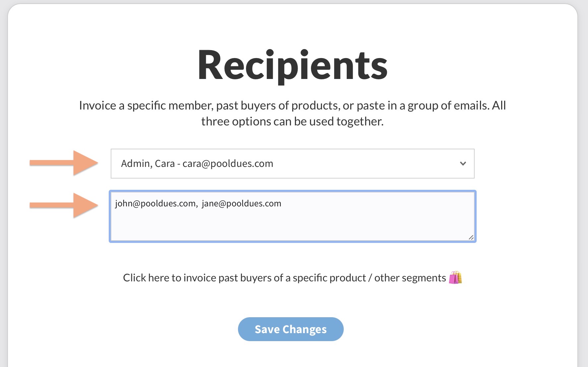Click the orange arrow pointing at emails box

click(64, 205)
